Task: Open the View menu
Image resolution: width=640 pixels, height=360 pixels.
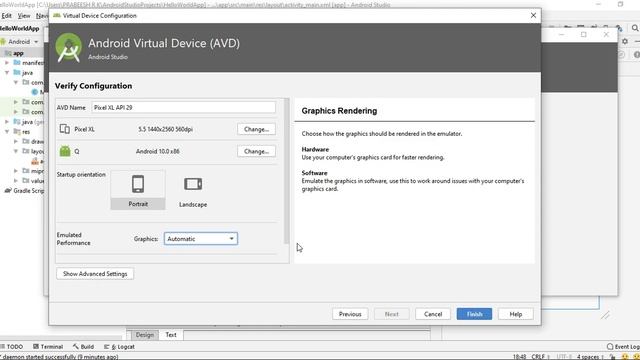Action: (24, 16)
